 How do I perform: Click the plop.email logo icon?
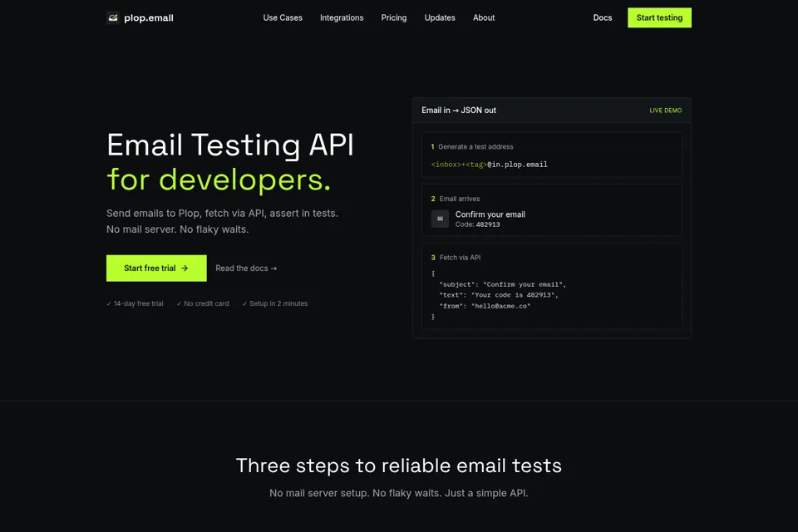[113, 17]
